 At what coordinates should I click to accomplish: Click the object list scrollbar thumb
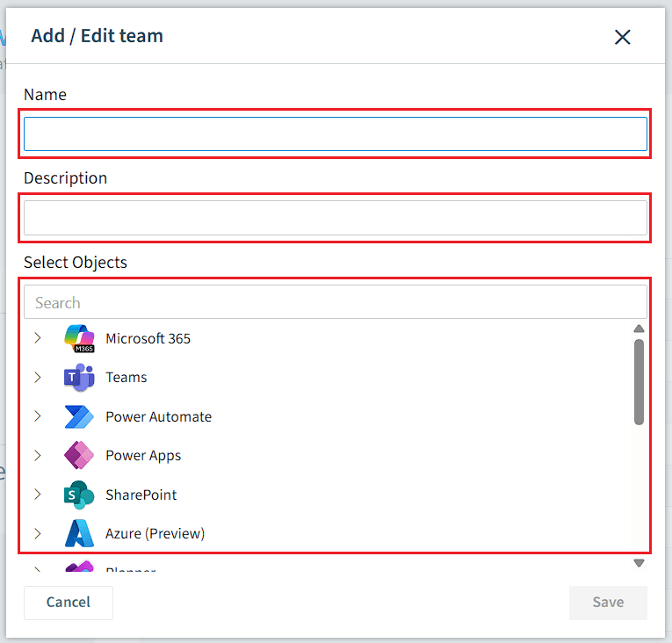(x=639, y=382)
